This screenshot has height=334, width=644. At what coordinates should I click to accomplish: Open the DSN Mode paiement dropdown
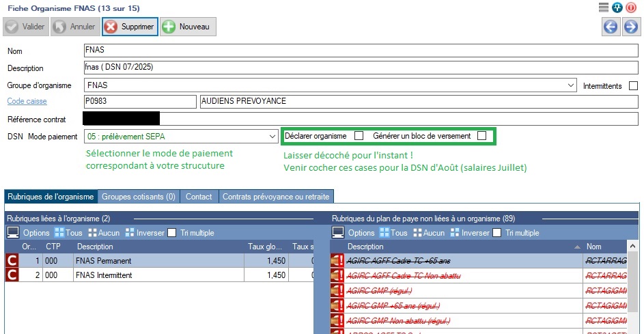click(272, 136)
